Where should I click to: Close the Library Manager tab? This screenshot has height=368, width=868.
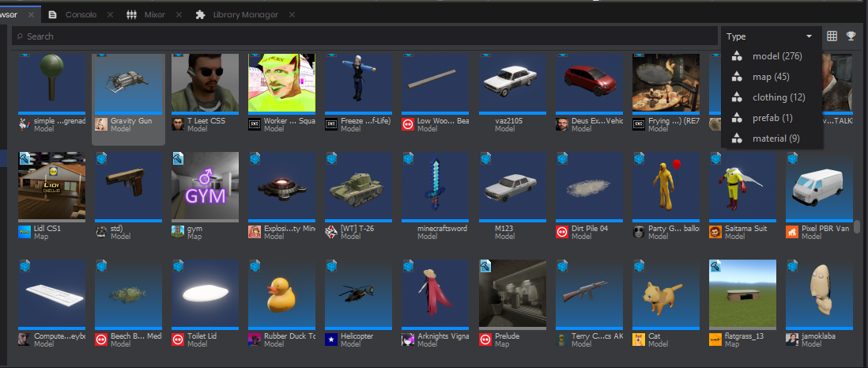292,15
